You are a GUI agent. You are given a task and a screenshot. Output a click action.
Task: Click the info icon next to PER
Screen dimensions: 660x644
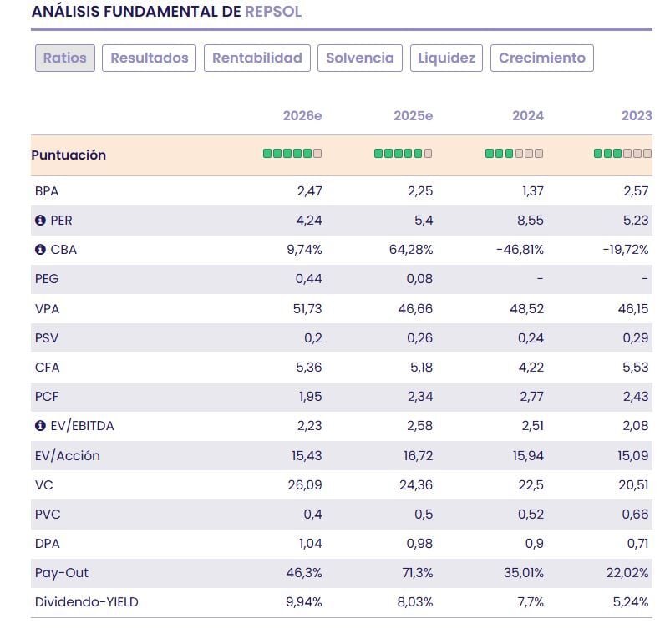tap(39, 221)
